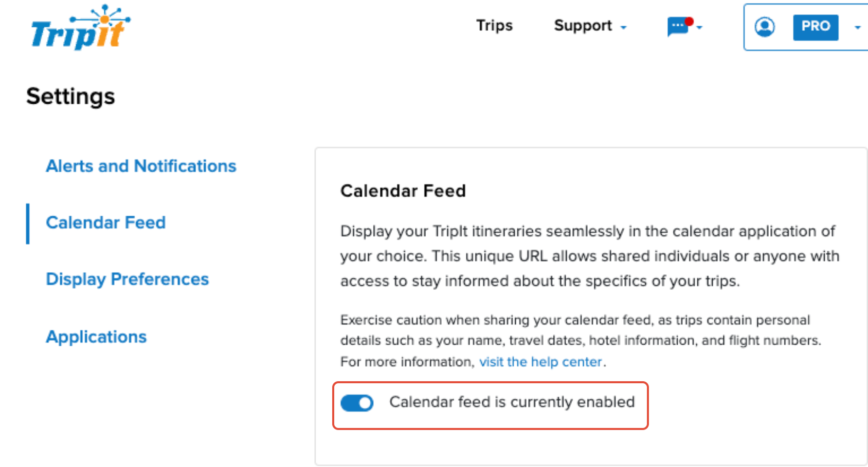Viewport: 868px width, 467px height.
Task: Click the red notification dot
Action: pos(689,22)
